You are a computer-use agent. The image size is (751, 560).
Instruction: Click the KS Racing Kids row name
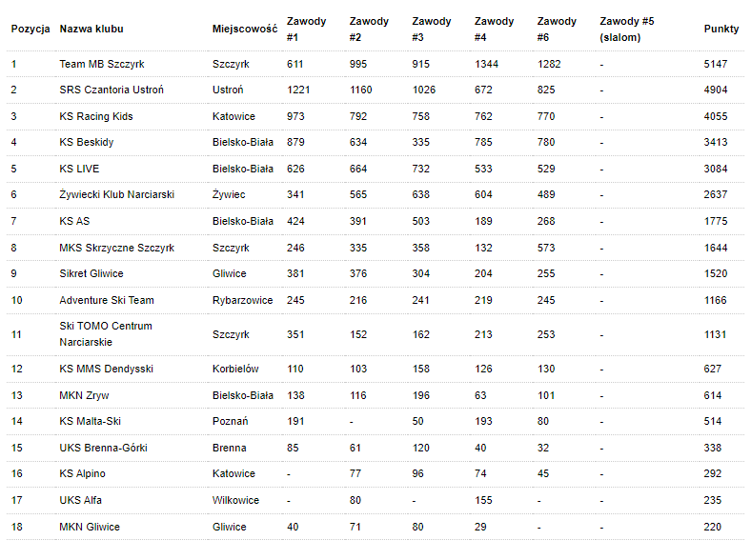[96, 116]
